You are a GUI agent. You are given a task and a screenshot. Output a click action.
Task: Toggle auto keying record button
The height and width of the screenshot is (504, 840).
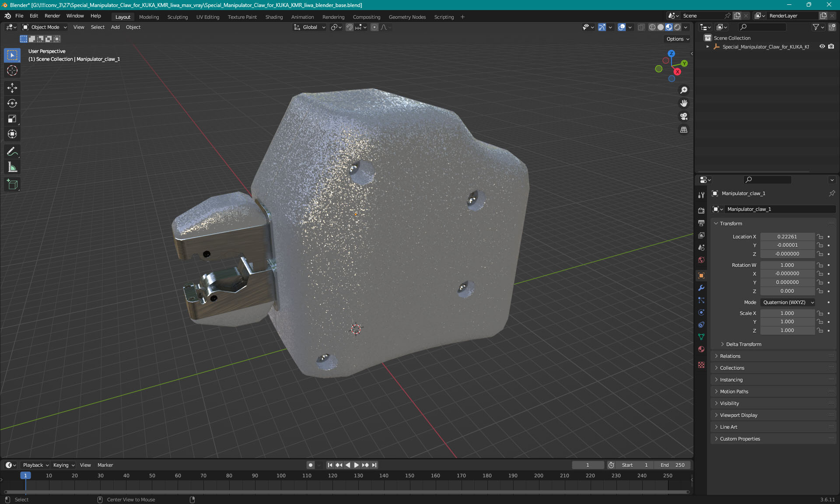point(311,465)
